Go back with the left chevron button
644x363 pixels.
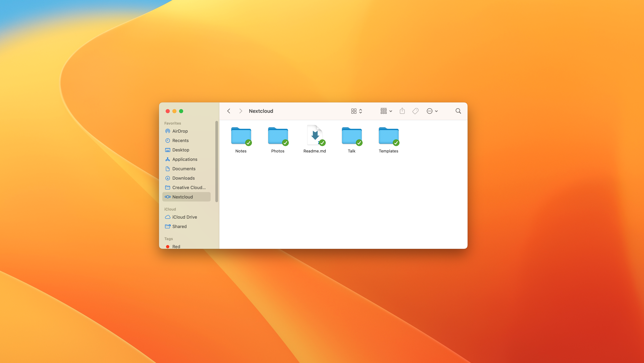(x=228, y=111)
